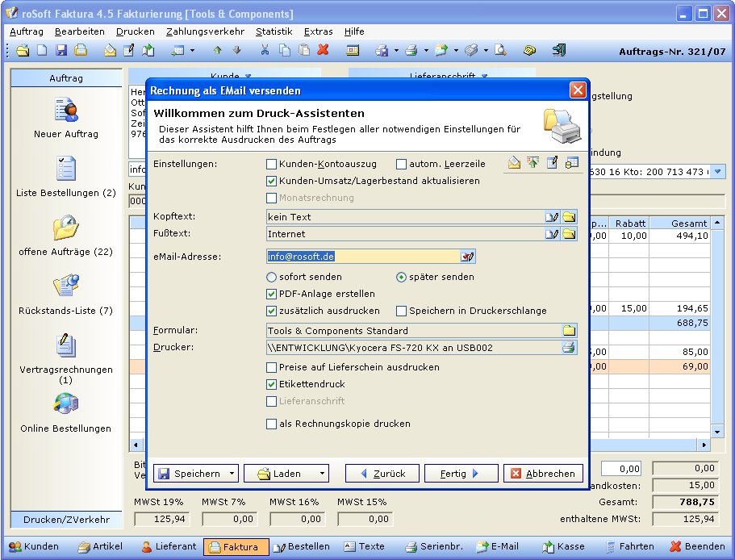Click the eMail-Adresse input field
This screenshot has width=735, height=560.
pyautogui.click(x=363, y=257)
